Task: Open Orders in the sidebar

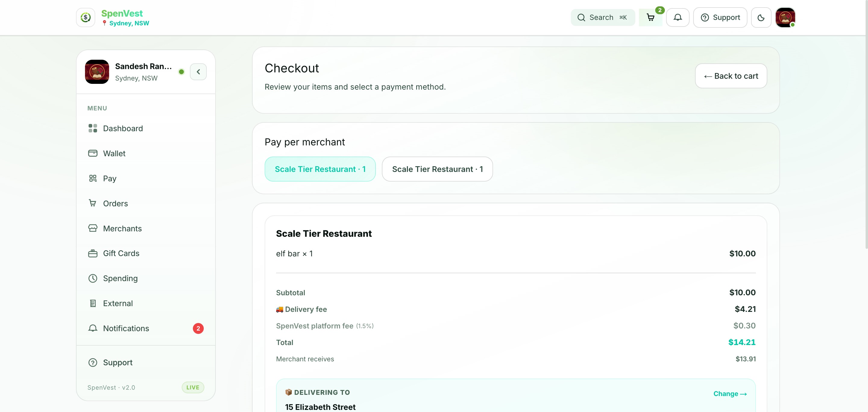Action: pyautogui.click(x=146, y=203)
